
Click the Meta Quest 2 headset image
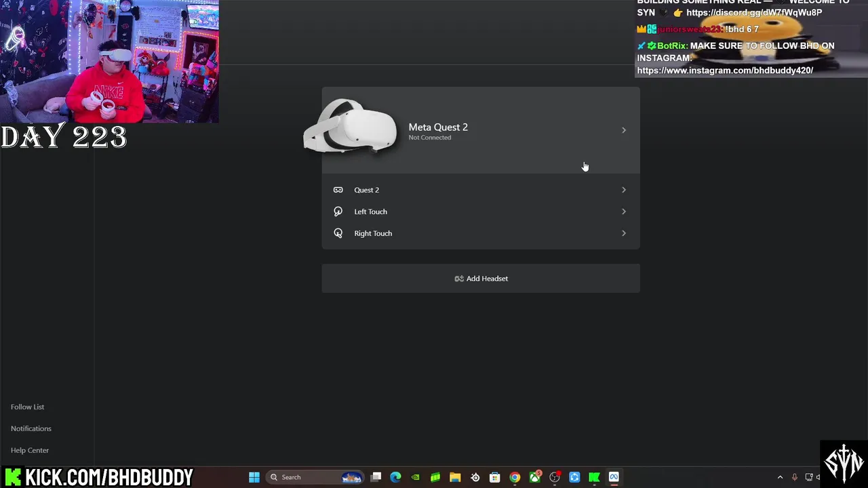[x=350, y=127]
